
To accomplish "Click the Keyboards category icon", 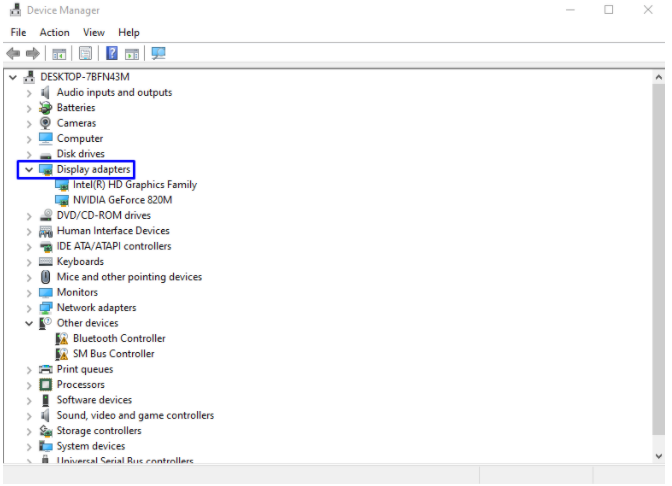I will 45,262.
